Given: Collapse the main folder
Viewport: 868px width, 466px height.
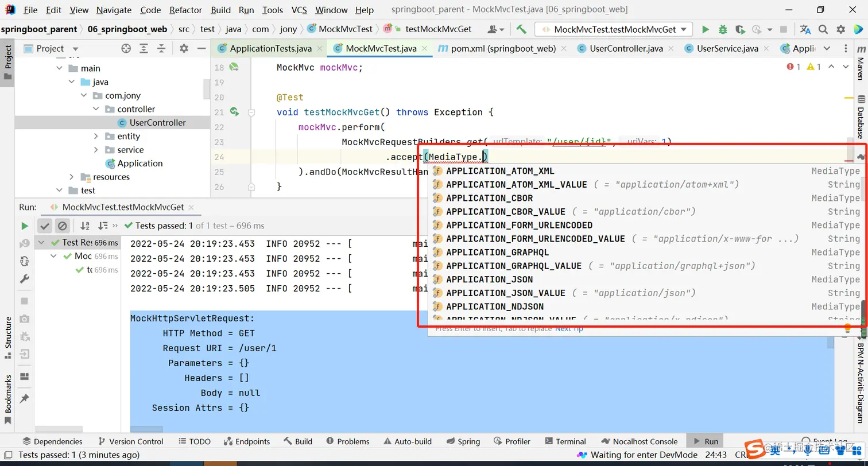Looking at the screenshot, I should click(x=60, y=68).
